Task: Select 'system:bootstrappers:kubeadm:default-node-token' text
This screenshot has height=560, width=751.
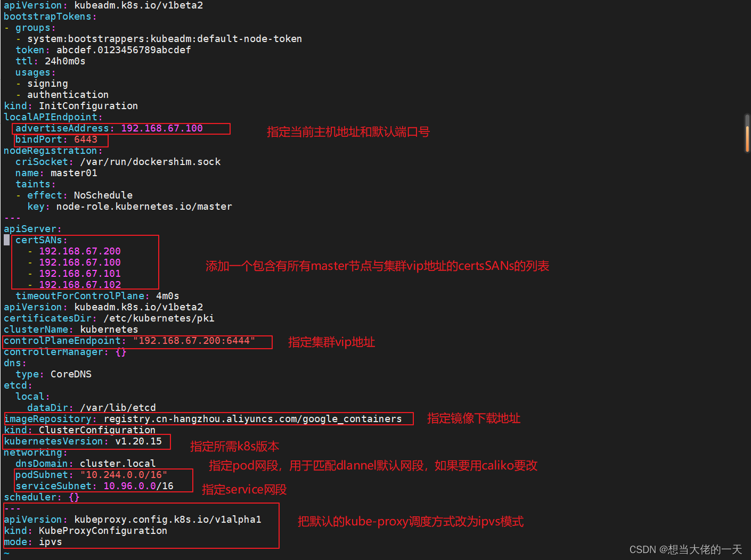Action: click(x=165, y=39)
